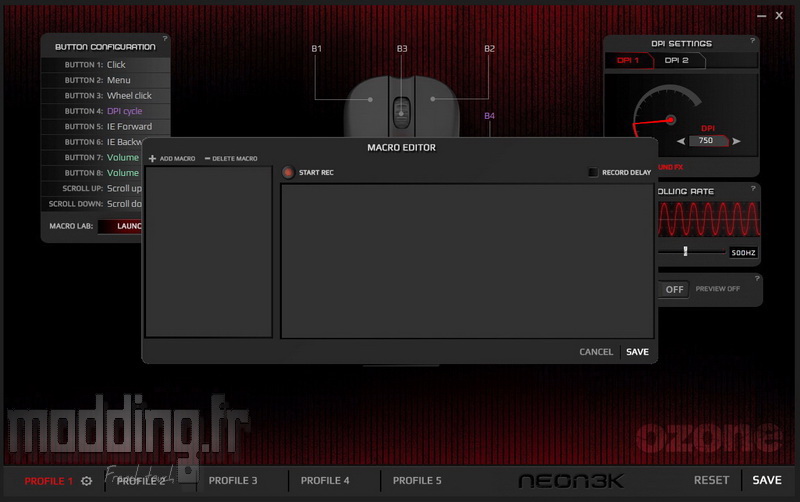
Task: Click the empty macro list box
Action: point(209,252)
